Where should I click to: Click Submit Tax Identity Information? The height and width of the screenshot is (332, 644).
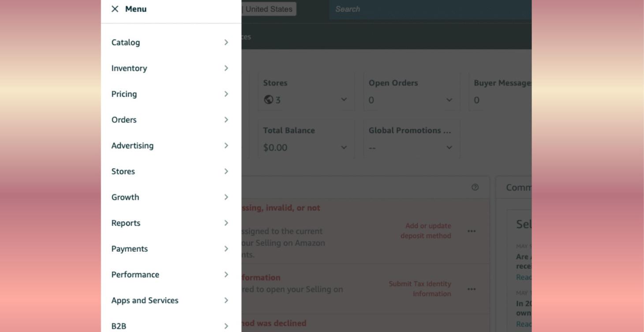419,289
